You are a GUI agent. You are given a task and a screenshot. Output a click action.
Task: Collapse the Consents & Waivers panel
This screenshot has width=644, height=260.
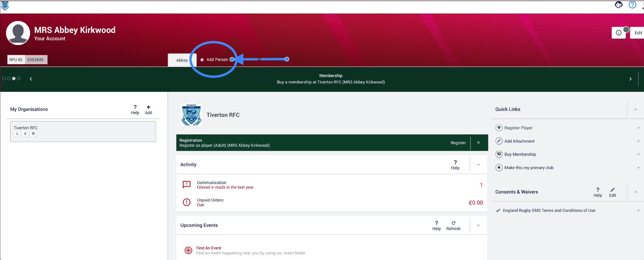636,192
